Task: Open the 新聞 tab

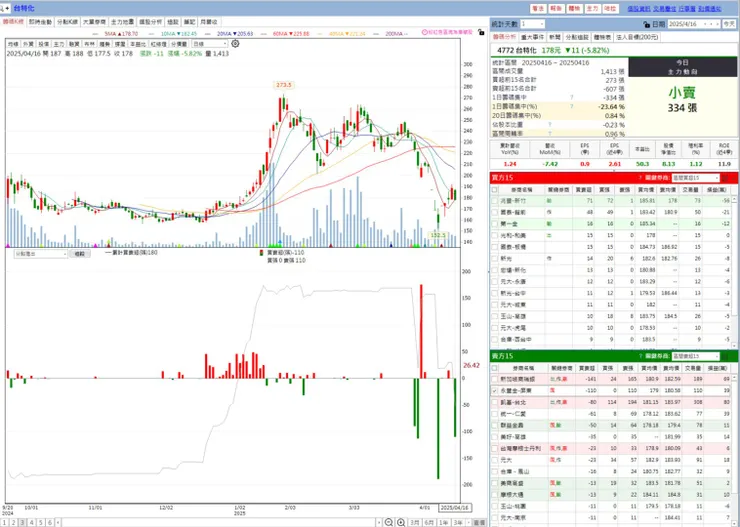Action: click(555, 37)
